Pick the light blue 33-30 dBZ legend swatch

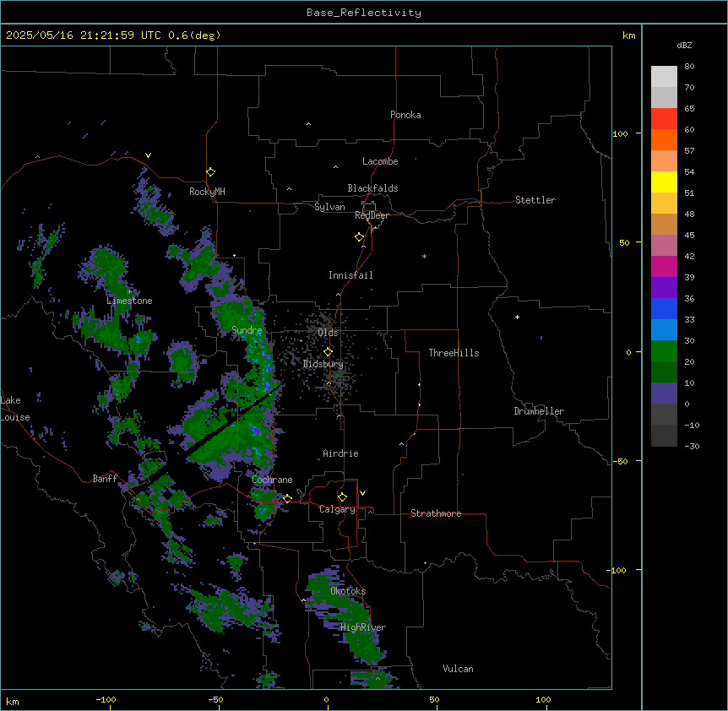(664, 330)
